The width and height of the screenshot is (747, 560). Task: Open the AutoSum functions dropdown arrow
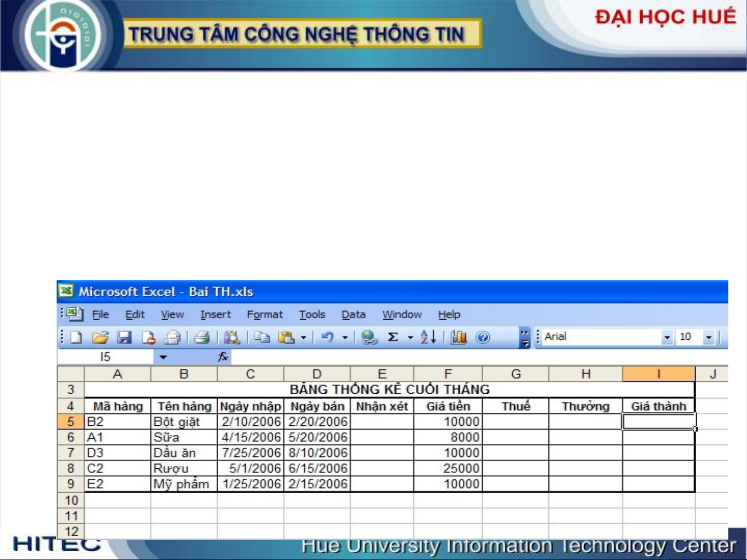[410, 338]
